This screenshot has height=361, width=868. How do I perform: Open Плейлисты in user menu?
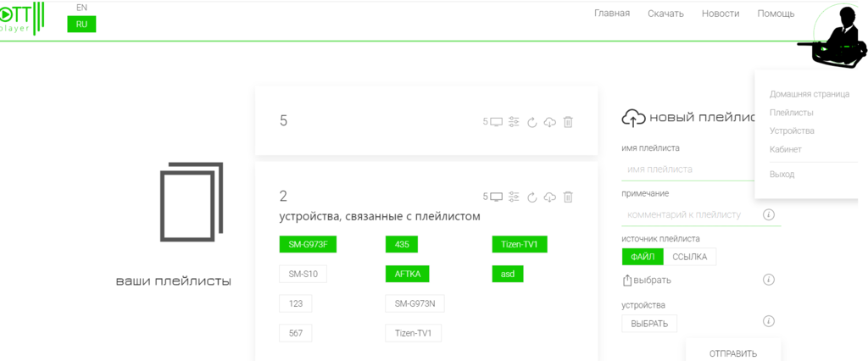[791, 113]
